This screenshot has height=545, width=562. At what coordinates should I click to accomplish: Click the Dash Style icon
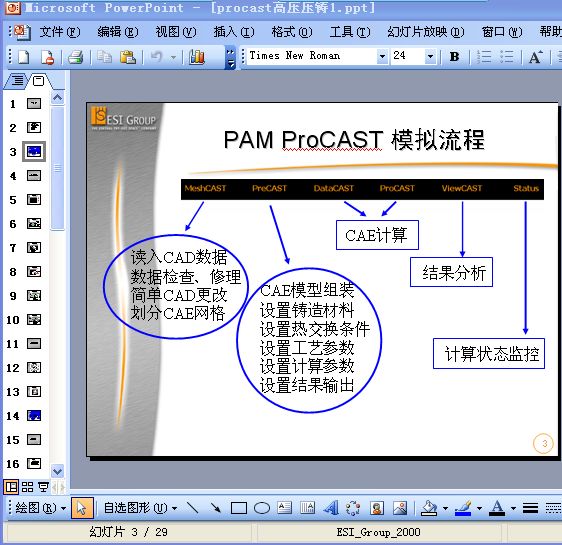pos(553,508)
